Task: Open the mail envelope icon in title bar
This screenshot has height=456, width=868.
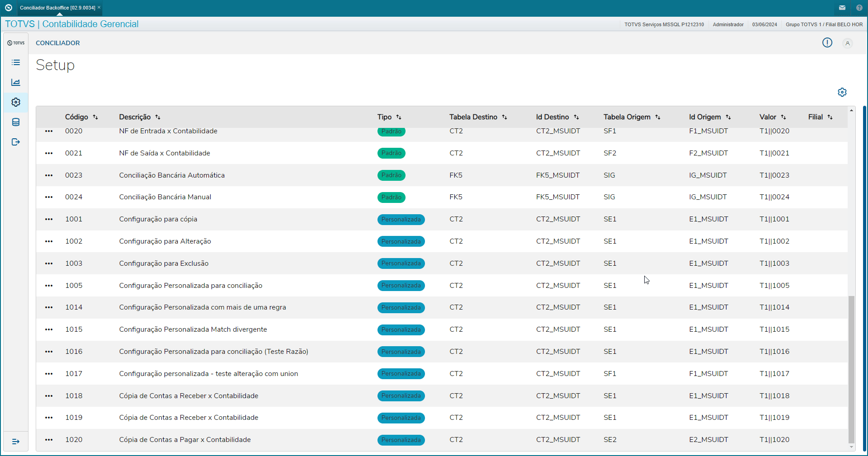Action: (842, 8)
